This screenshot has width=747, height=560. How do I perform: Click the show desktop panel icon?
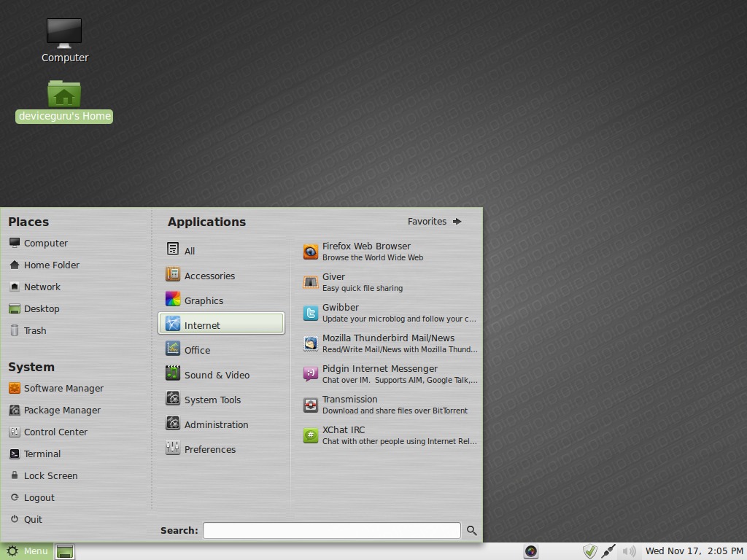click(65, 551)
